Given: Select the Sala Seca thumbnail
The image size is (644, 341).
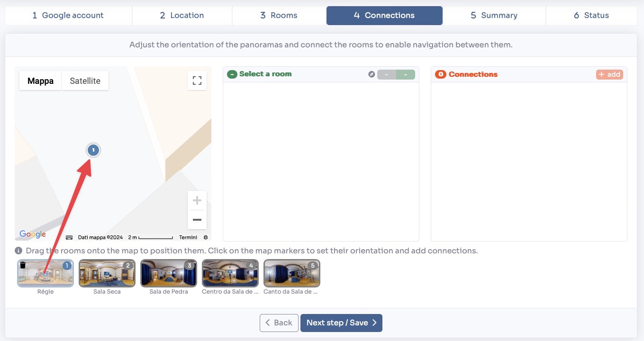Looking at the screenshot, I should coord(107,273).
